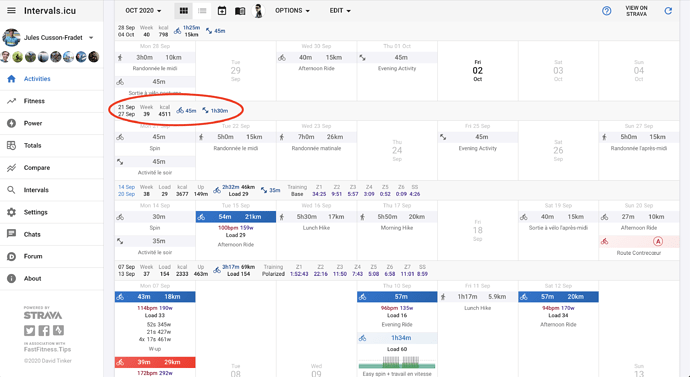Click the Route Contrecœur event bike icon

[x=605, y=242]
